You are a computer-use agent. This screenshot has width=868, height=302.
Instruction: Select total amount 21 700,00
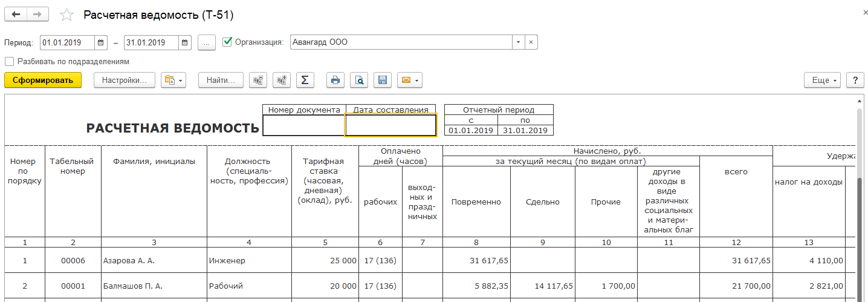pos(736,286)
